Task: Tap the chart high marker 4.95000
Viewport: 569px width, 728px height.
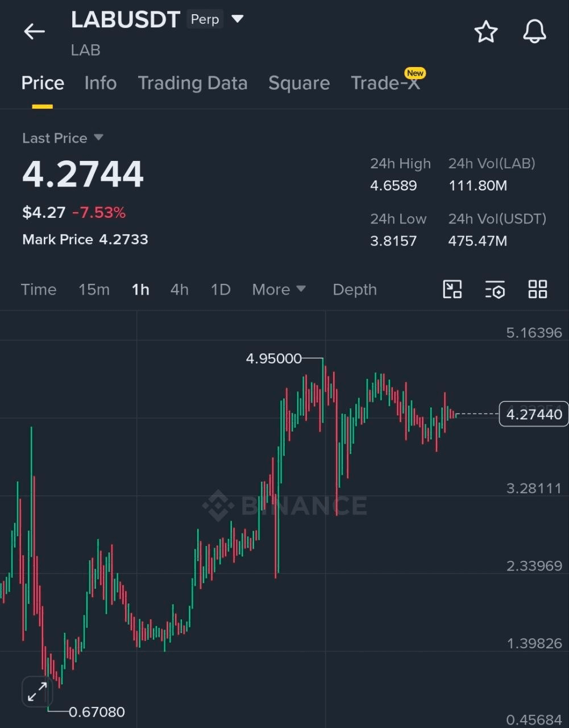Action: 274,358
